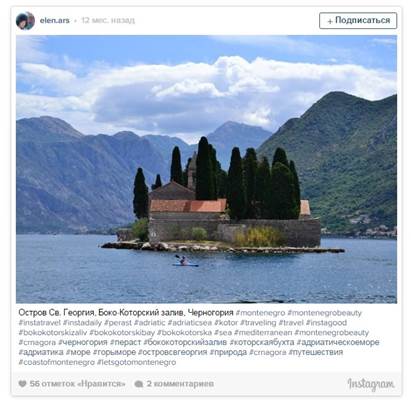Click the Подписаться follow button
411x403 pixels.
(358, 21)
